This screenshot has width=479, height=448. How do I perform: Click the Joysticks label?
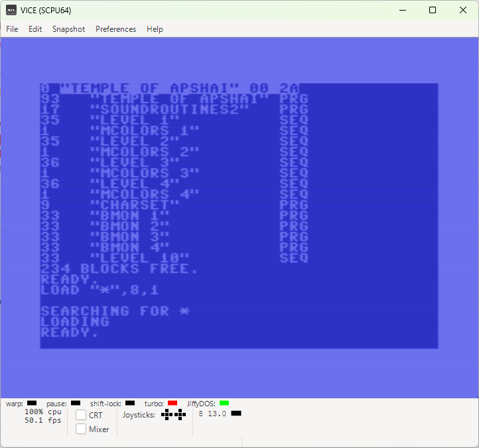point(139,415)
